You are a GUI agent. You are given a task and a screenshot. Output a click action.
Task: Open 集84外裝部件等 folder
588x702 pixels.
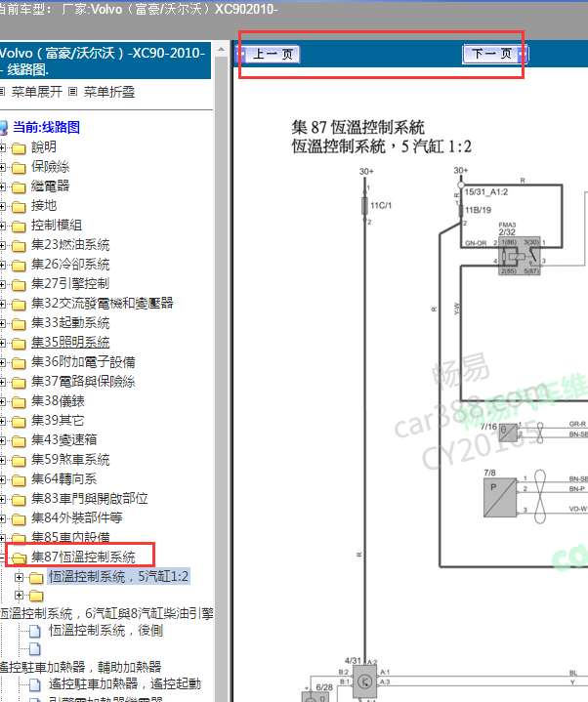click(76, 518)
